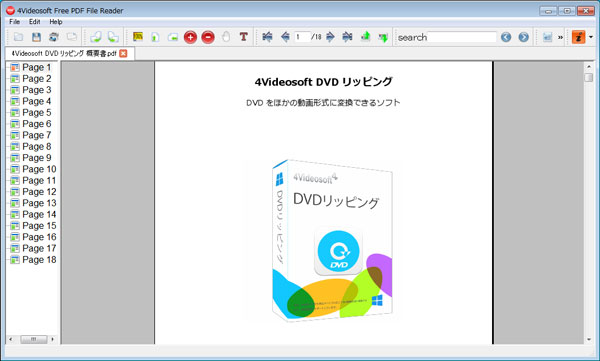Screen dimensions: 600x361
Task: Save the document with floppy icon
Action: 36,37
